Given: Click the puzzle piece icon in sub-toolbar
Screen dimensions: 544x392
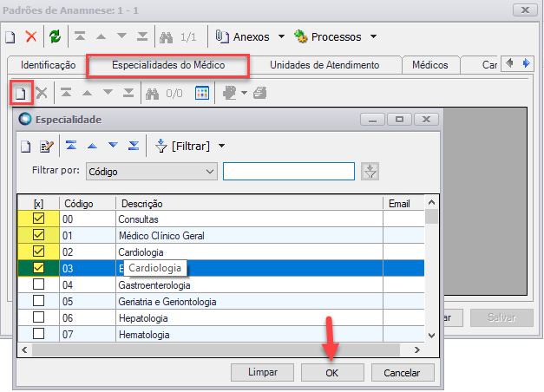Looking at the screenshot, I should pos(230,93).
